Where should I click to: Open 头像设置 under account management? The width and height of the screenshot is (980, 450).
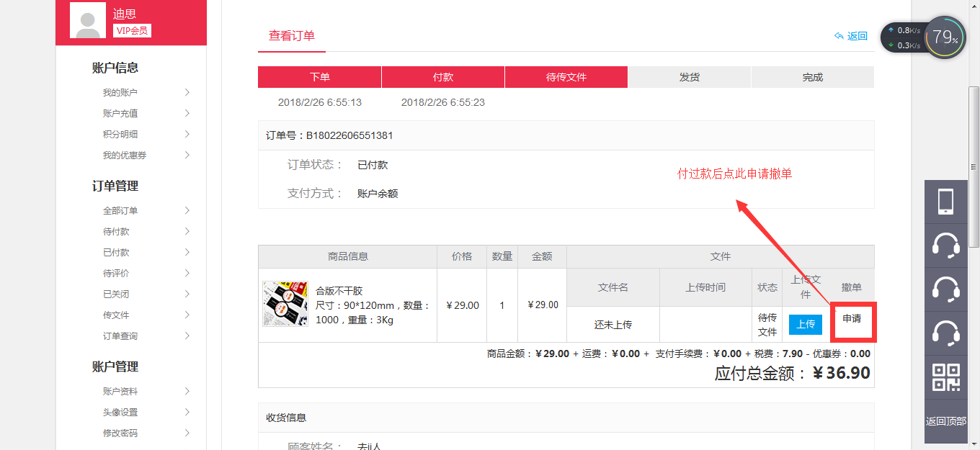coord(120,412)
